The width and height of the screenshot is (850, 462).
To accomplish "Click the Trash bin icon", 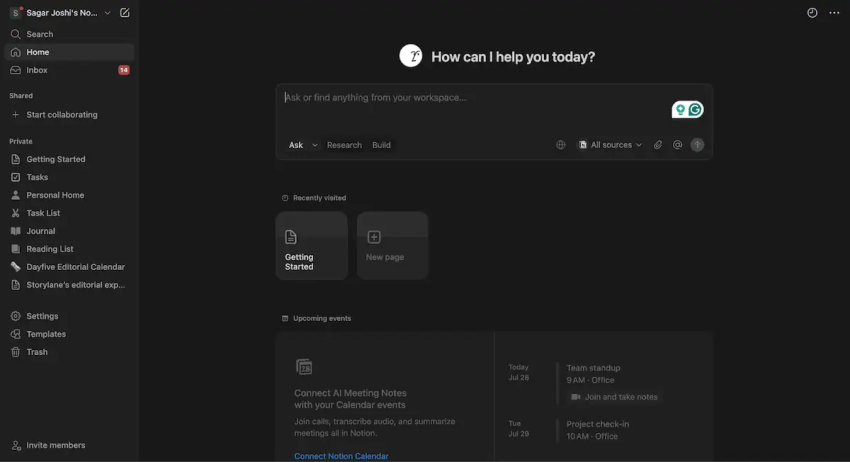I will (x=16, y=351).
